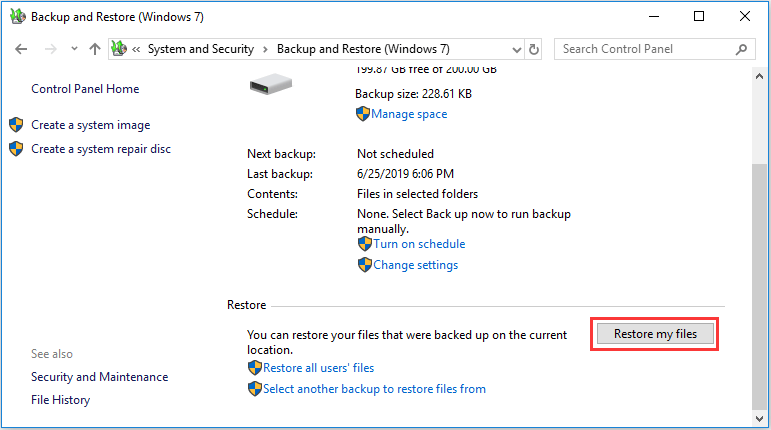The height and width of the screenshot is (430, 771).
Task: Click the scrollbar up arrow
Action: click(x=759, y=76)
